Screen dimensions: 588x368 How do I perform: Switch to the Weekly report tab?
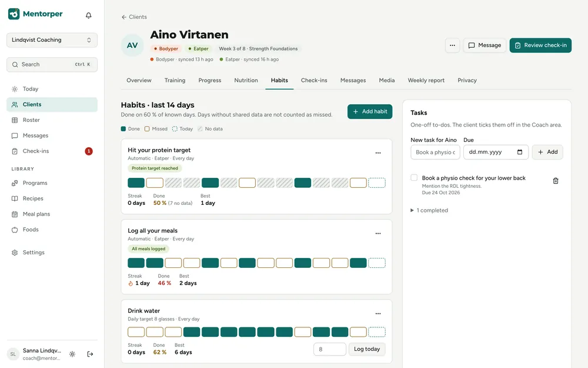[x=426, y=80]
